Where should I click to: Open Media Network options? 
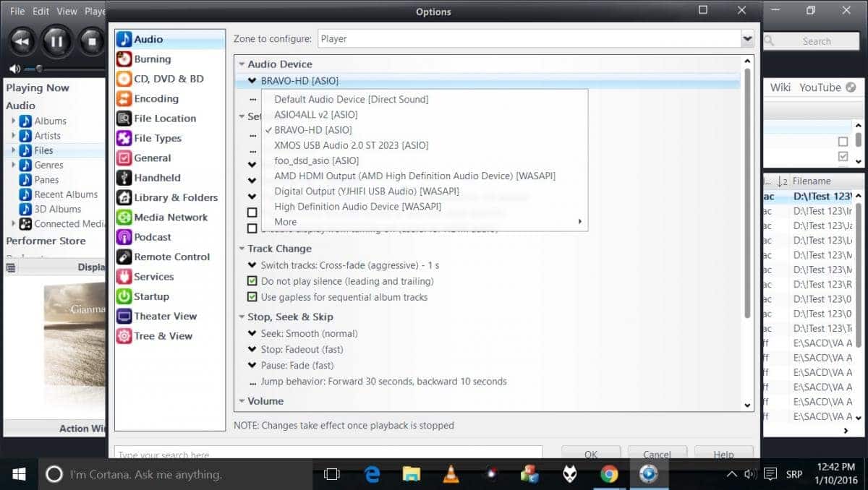pos(170,217)
